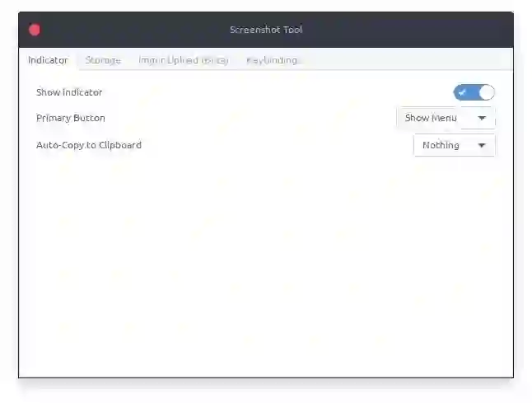Select the Indicator tab

coord(48,60)
